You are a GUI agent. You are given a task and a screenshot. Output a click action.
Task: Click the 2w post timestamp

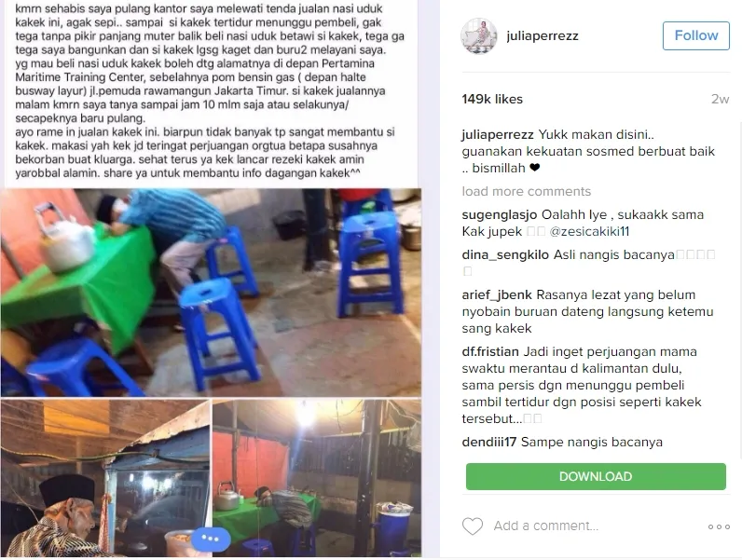(720, 99)
